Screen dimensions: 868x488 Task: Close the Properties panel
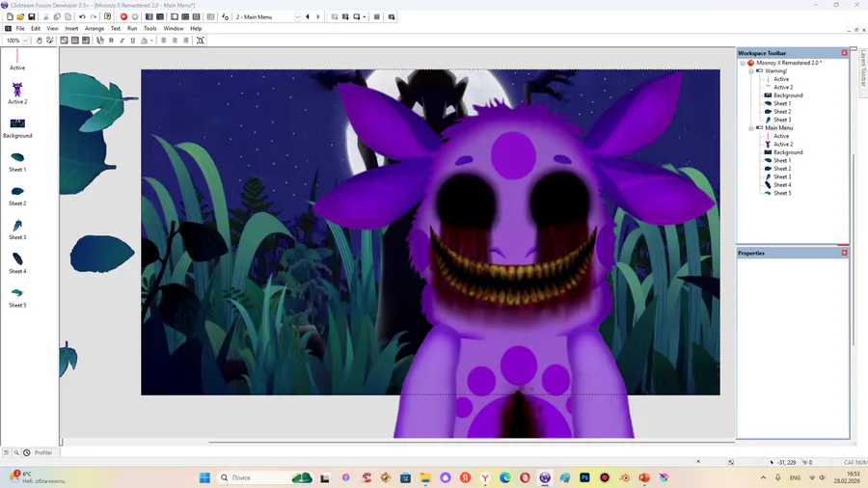coord(844,253)
